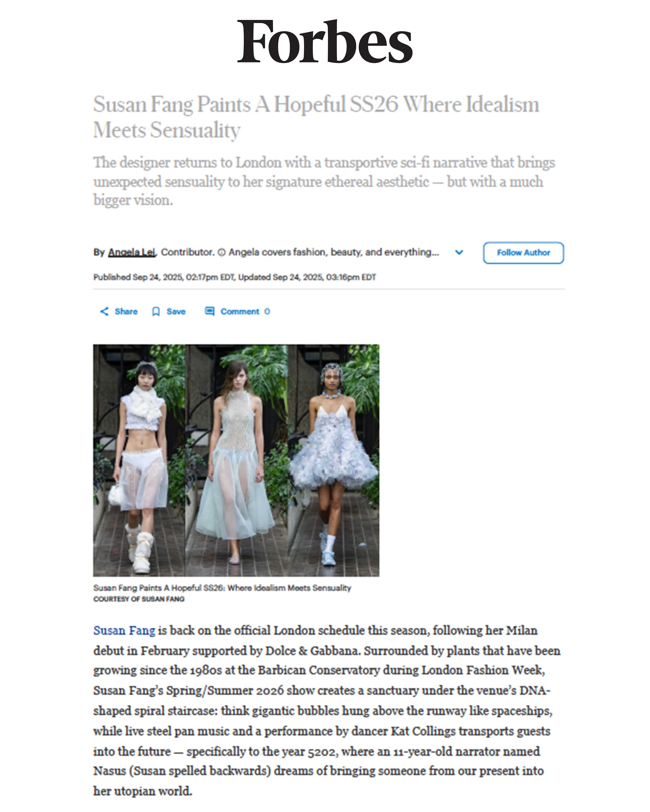The width and height of the screenshot is (650, 812).
Task: Click the Save text label
Action: pos(176,312)
